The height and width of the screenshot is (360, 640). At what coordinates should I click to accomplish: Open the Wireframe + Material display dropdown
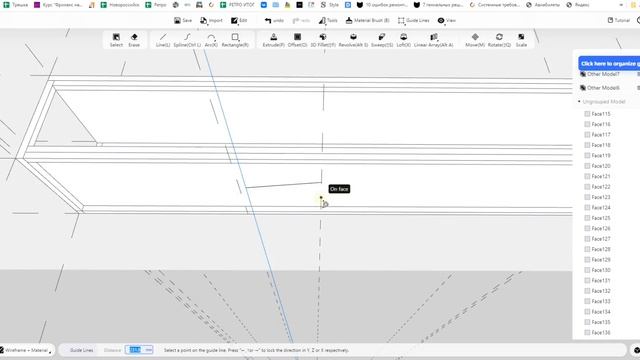coord(26,350)
